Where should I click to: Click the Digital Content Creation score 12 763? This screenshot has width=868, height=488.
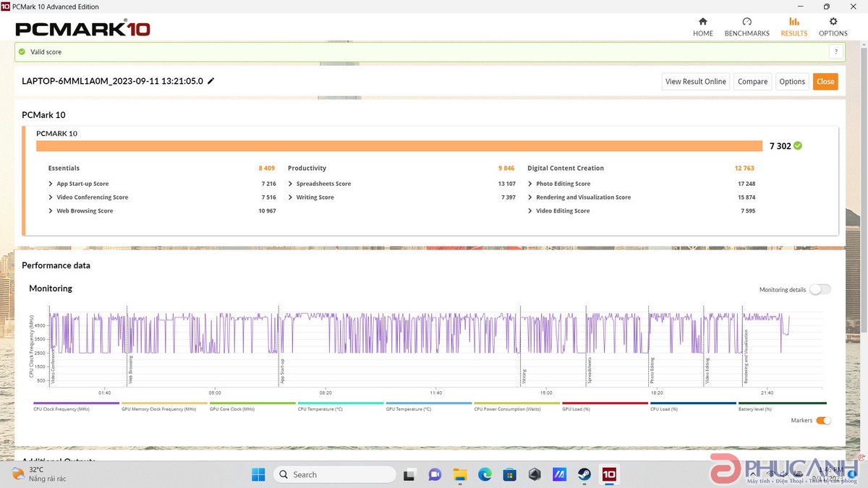click(x=744, y=168)
